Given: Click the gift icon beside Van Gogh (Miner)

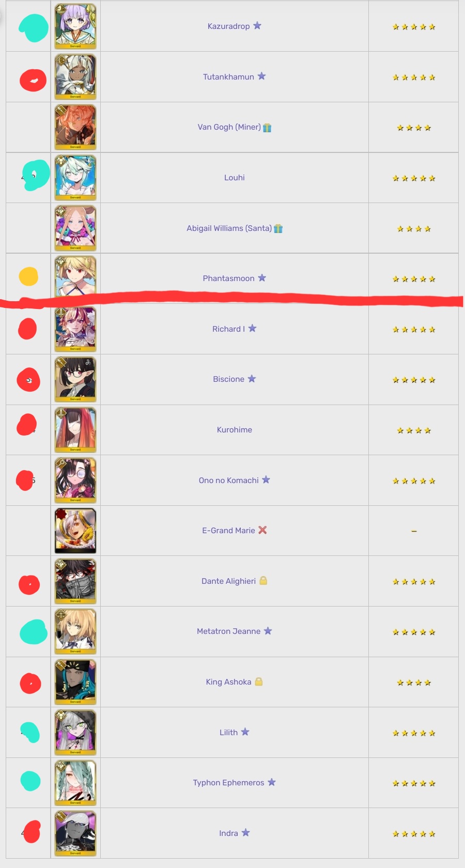Looking at the screenshot, I should (x=267, y=128).
